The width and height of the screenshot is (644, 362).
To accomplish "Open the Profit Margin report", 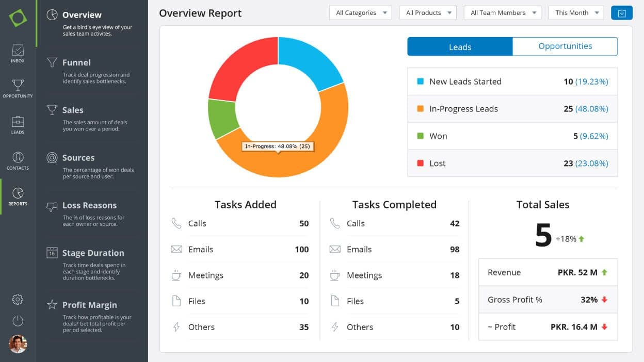I will pyautogui.click(x=92, y=316).
